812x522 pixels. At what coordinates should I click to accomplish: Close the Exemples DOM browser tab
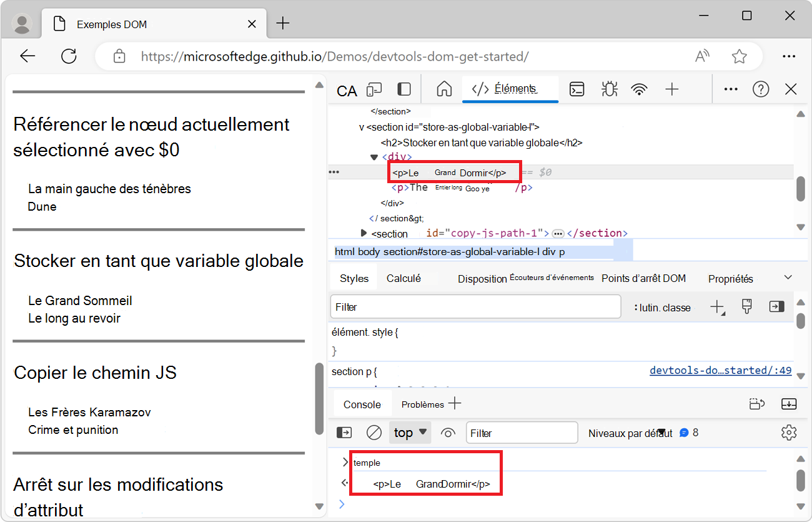click(x=252, y=24)
